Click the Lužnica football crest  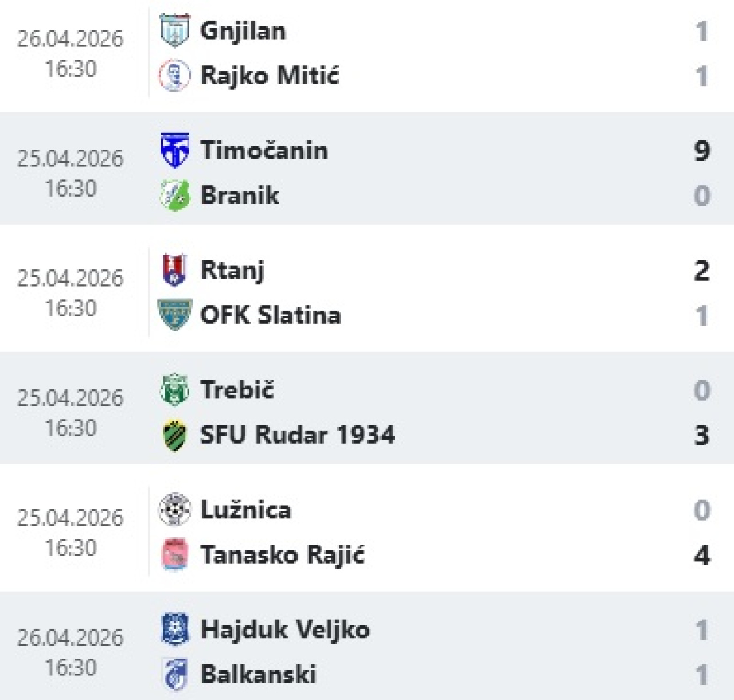pos(174,510)
